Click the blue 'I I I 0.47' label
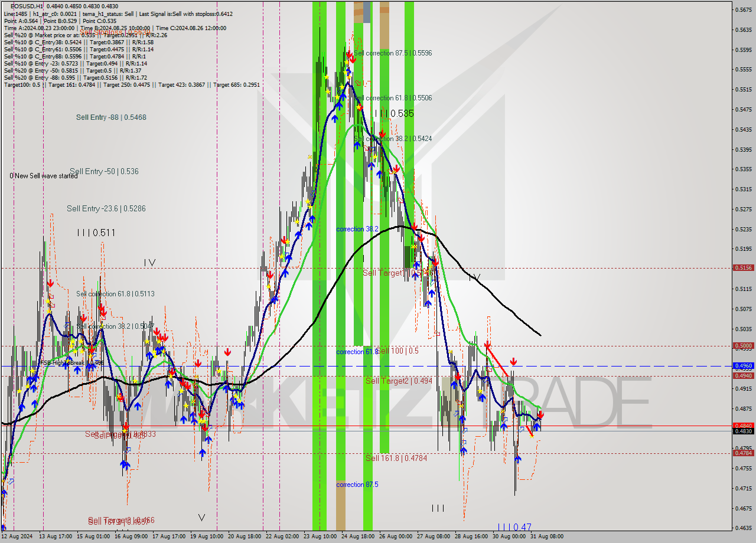The height and width of the screenshot is (543, 756). 514,527
